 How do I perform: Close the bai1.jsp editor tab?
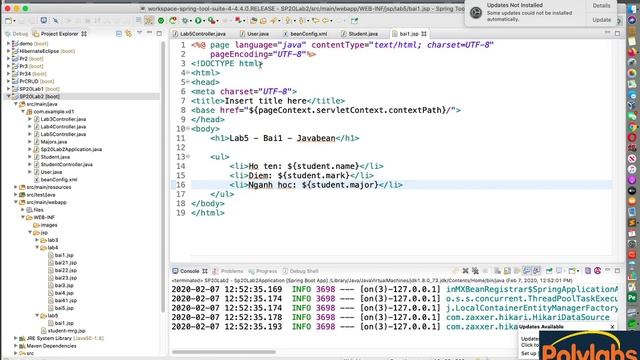424,34
